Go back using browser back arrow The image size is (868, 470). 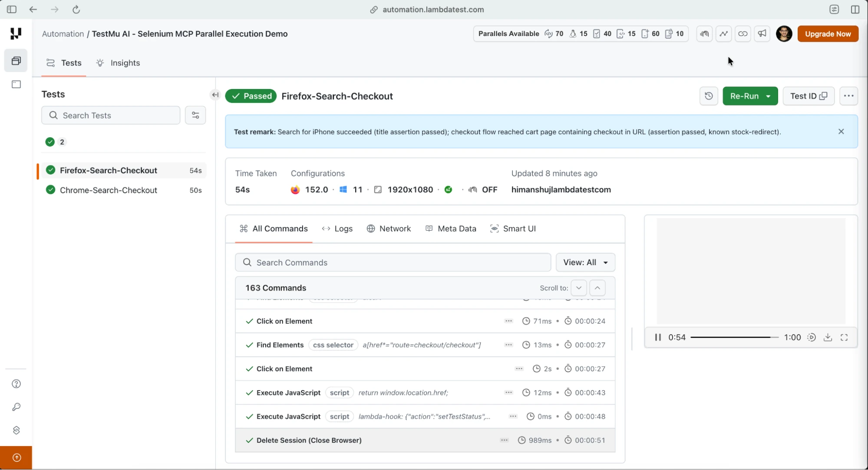tap(33, 10)
